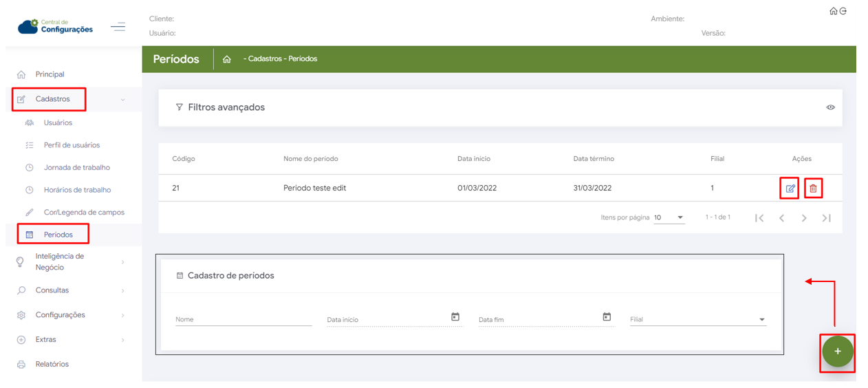868x388 pixels.
Task: Open the Data fim calendar picker
Action: tap(607, 316)
